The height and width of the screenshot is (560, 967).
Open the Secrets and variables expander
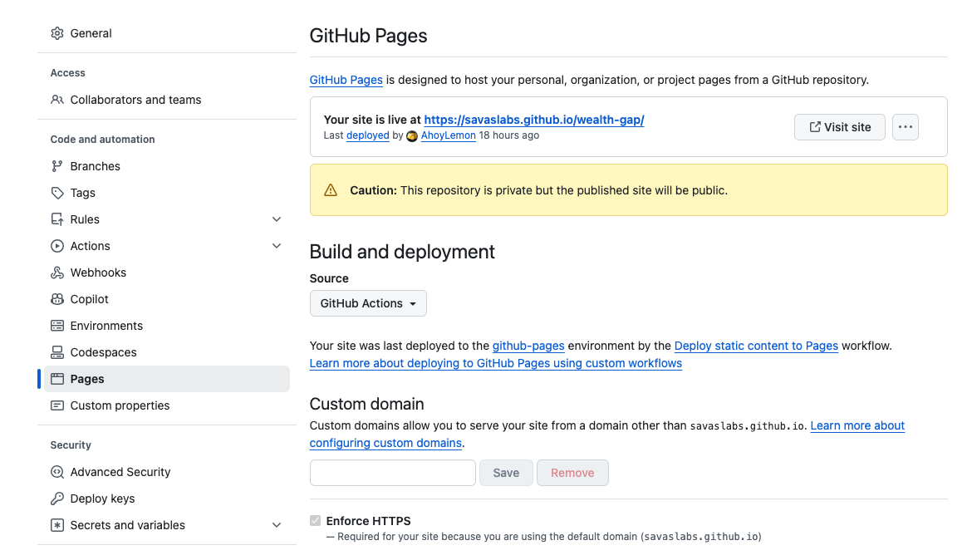tap(277, 525)
